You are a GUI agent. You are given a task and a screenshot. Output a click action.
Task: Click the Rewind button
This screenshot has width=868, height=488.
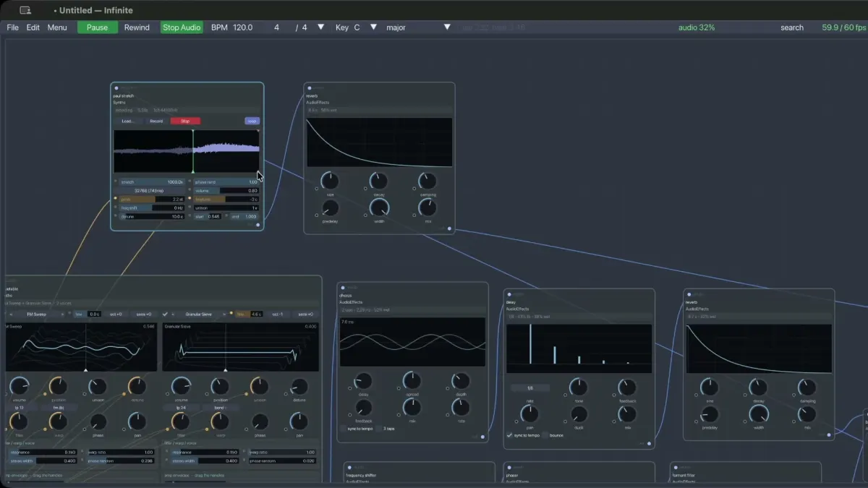(x=137, y=27)
